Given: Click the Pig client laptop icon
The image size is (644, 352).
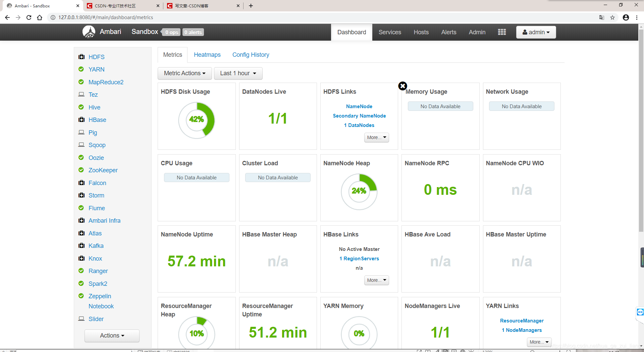Looking at the screenshot, I should (81, 132).
